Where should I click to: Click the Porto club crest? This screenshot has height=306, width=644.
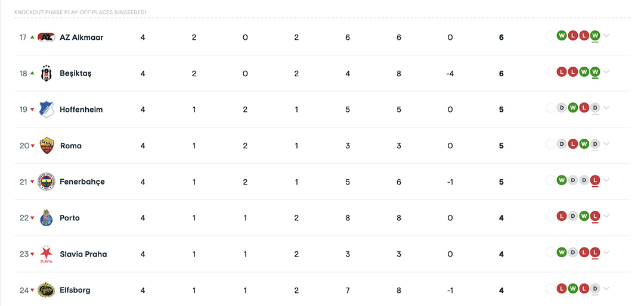tap(47, 218)
